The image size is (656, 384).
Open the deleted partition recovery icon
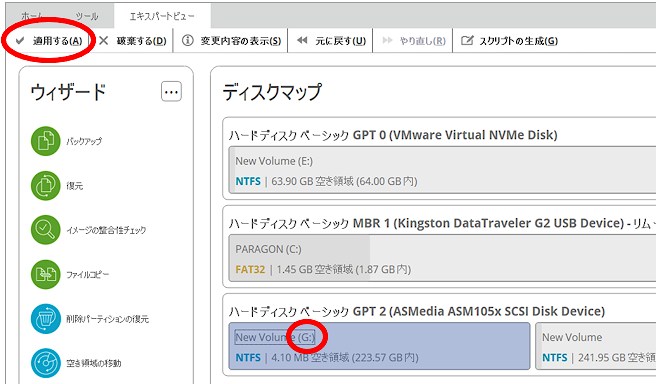46,318
